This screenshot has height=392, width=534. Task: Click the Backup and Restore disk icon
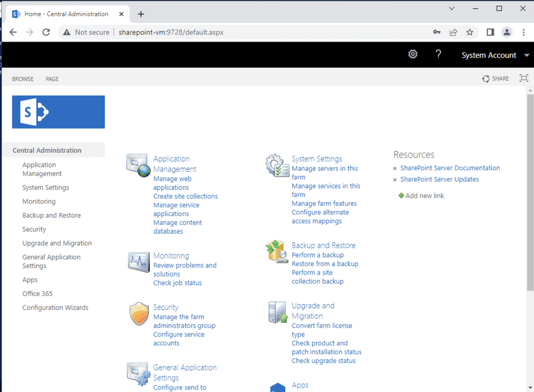pos(276,252)
